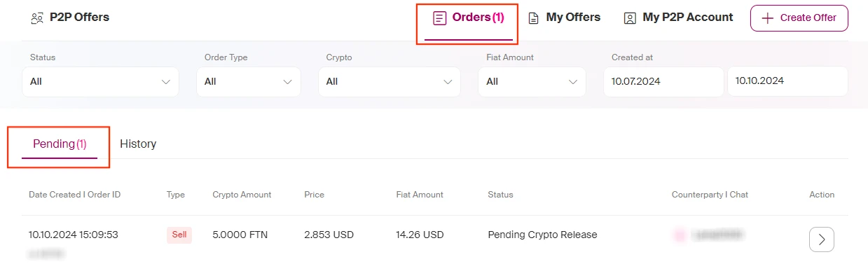Open order details with arrow button
Screen dimensions: 868x278
tap(822, 239)
